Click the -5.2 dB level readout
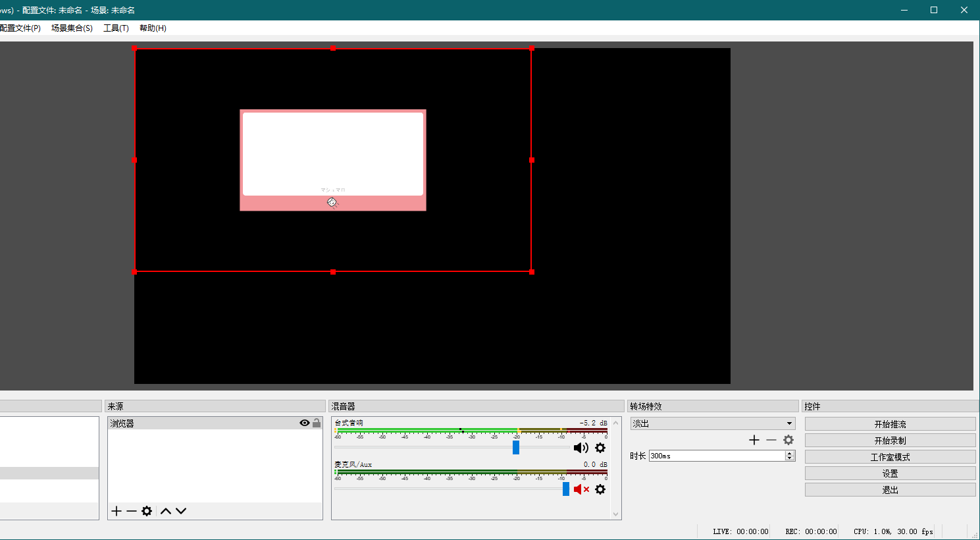 point(593,423)
